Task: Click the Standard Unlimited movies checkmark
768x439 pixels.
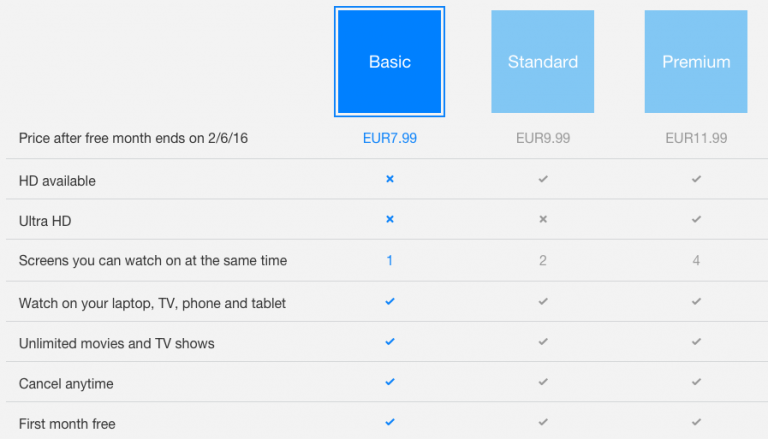Action: pyautogui.click(x=543, y=341)
